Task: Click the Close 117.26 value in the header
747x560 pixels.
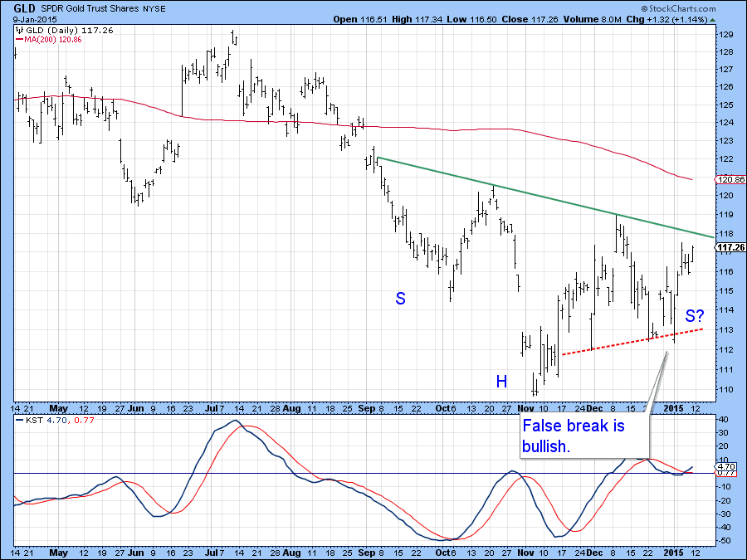Action: tap(530, 20)
